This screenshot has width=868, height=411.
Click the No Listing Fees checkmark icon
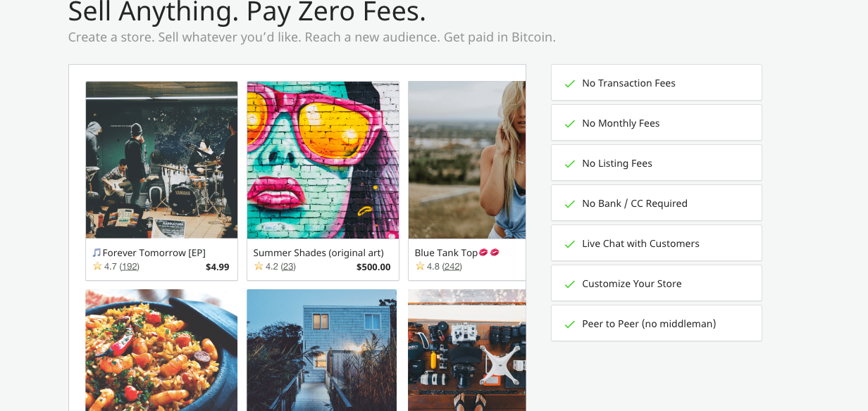(570, 164)
